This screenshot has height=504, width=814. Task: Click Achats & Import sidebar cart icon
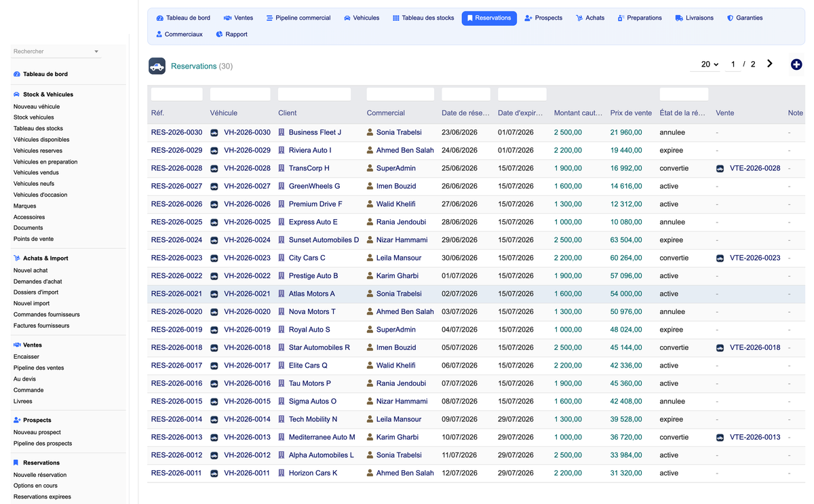(17, 258)
